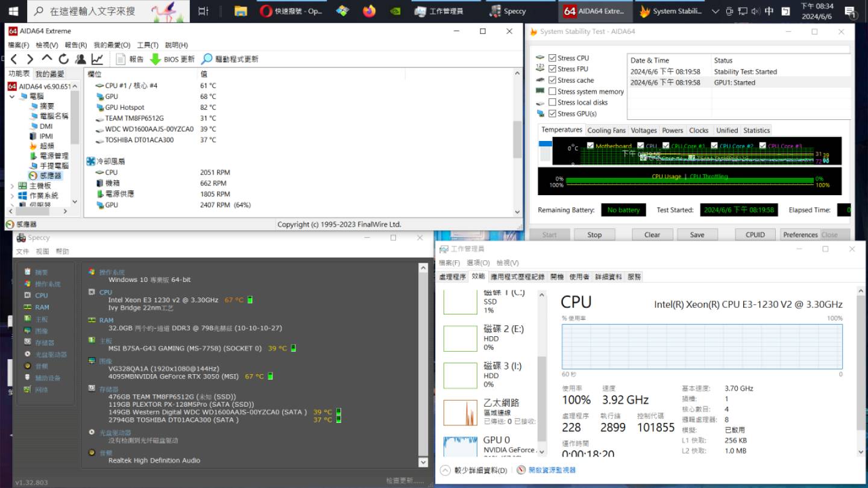The image size is (868, 488).
Task: Open Task View on taskbar
Action: click(203, 11)
